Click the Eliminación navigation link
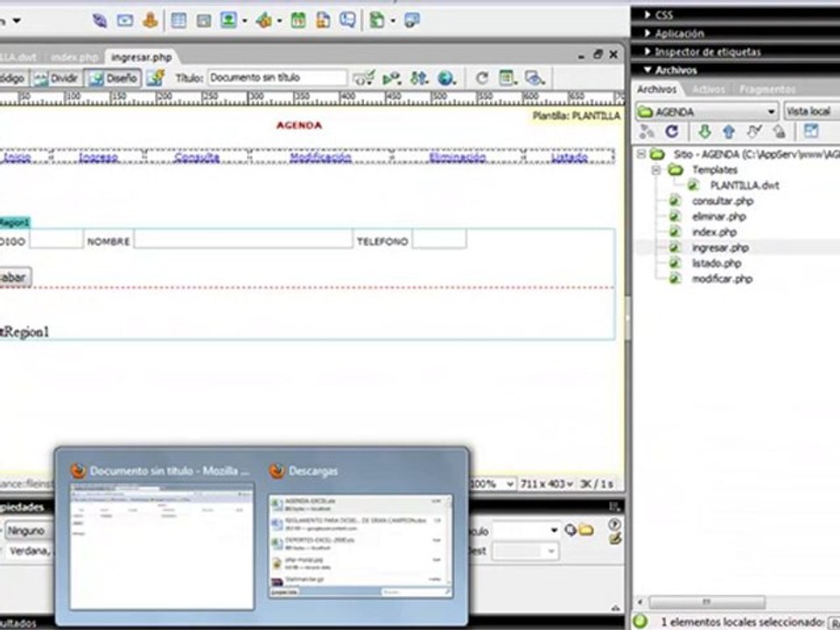The height and width of the screenshot is (630, 840). (457, 157)
